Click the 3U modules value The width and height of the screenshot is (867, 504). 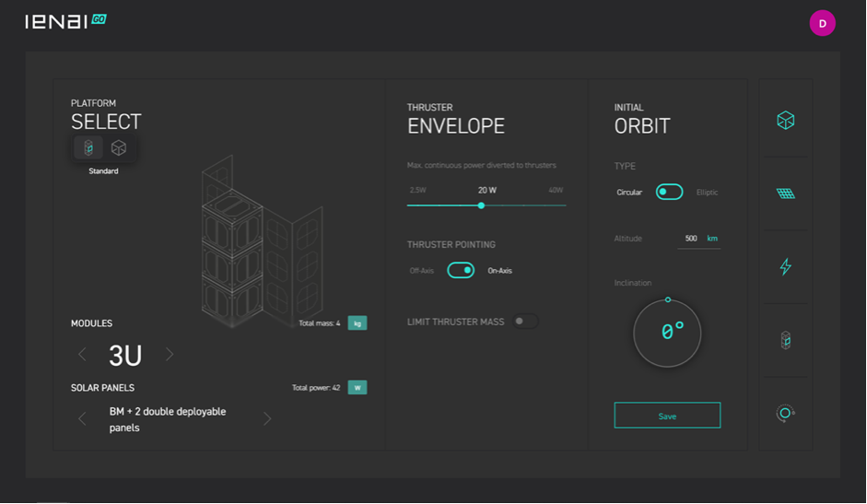[x=125, y=356]
